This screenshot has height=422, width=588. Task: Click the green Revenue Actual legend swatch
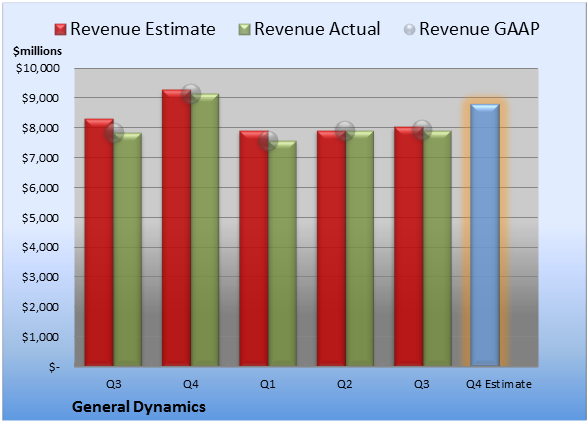coord(244,30)
